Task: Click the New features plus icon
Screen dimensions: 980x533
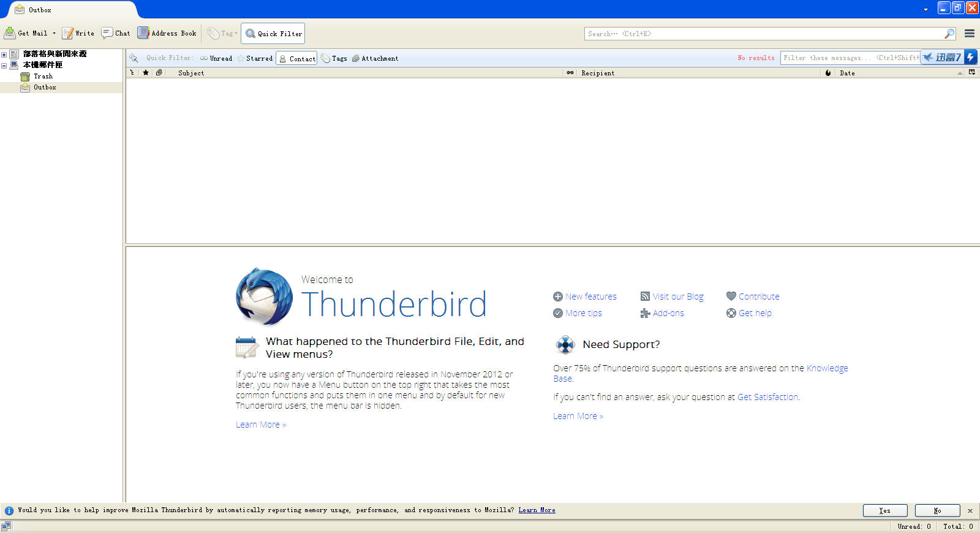Action: (558, 297)
